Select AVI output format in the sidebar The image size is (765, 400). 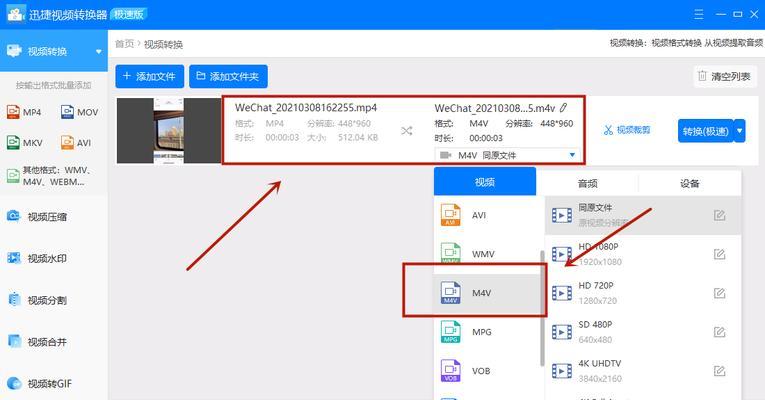[76, 142]
